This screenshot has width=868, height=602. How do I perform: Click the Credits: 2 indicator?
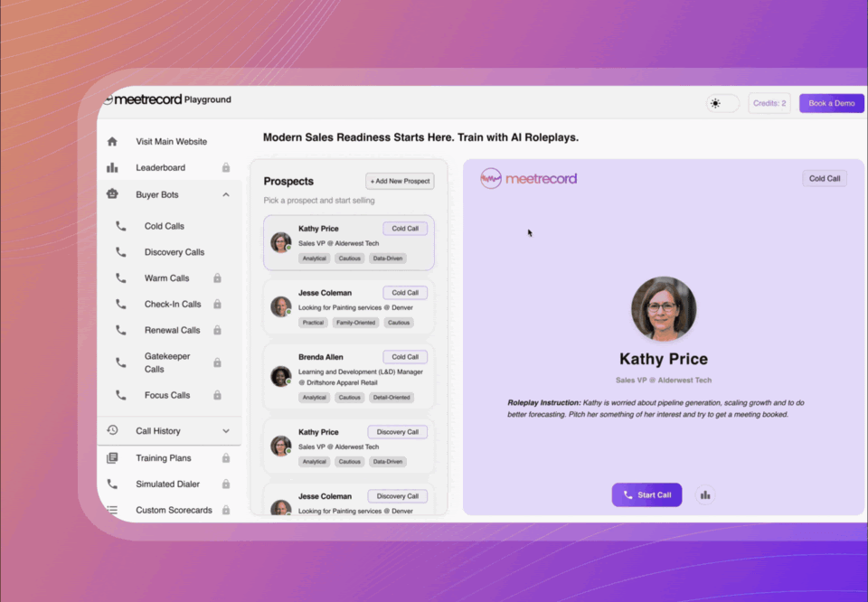pyautogui.click(x=769, y=103)
